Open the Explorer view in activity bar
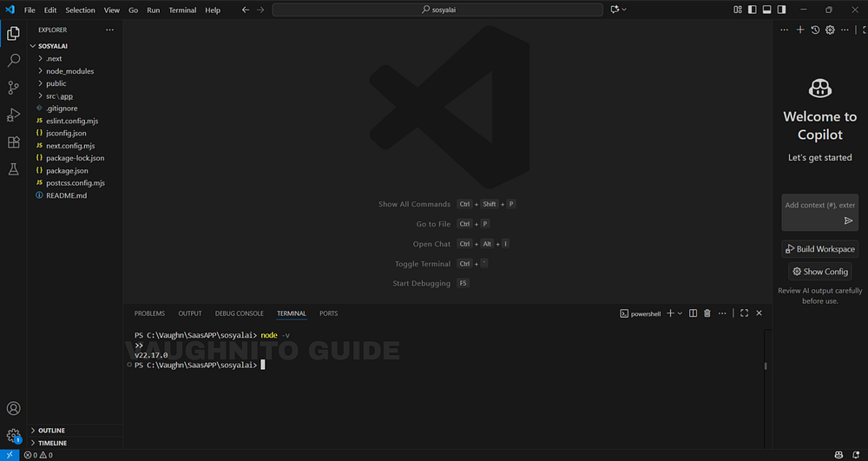Image resolution: width=868 pixels, height=461 pixels. pos(13,34)
